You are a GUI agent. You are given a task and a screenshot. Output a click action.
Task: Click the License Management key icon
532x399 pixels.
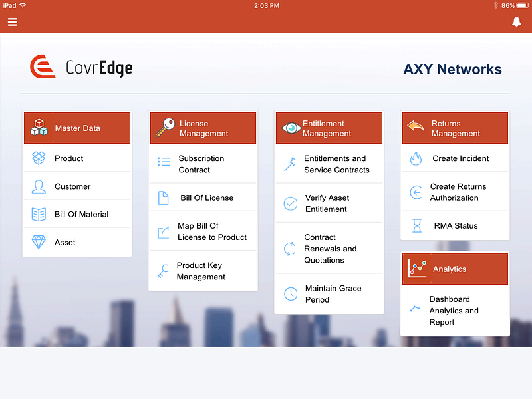point(165,128)
